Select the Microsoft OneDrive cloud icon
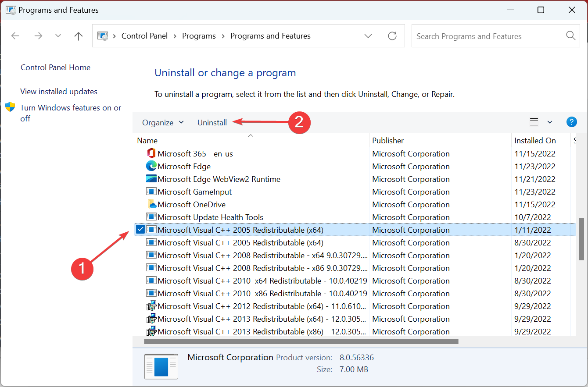 (x=151, y=204)
